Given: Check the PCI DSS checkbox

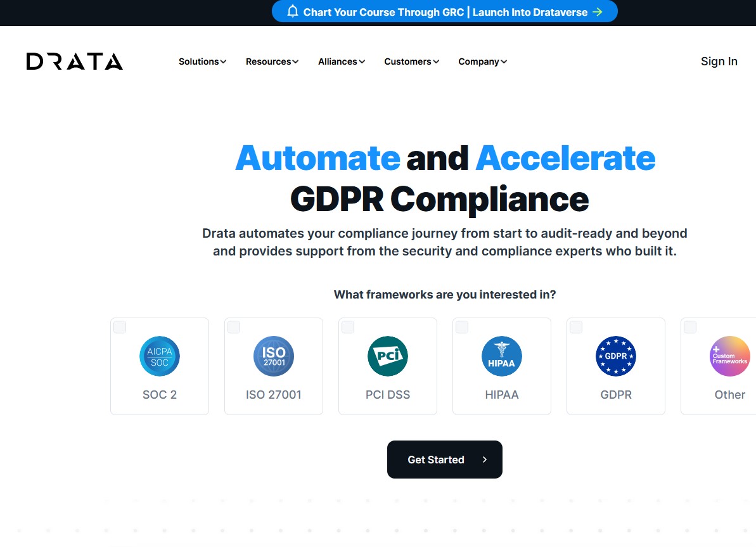Looking at the screenshot, I should click(348, 327).
